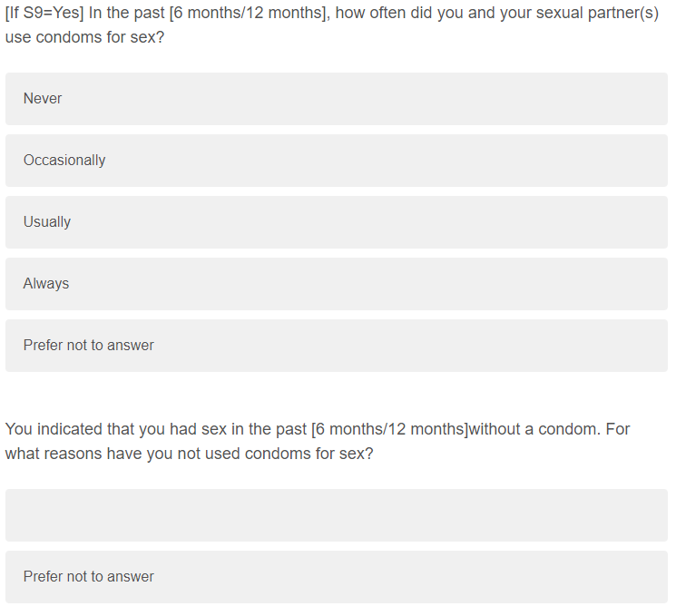676x616 pixels.
Task: Select the "Never" answer option
Action: pyautogui.click(x=336, y=99)
